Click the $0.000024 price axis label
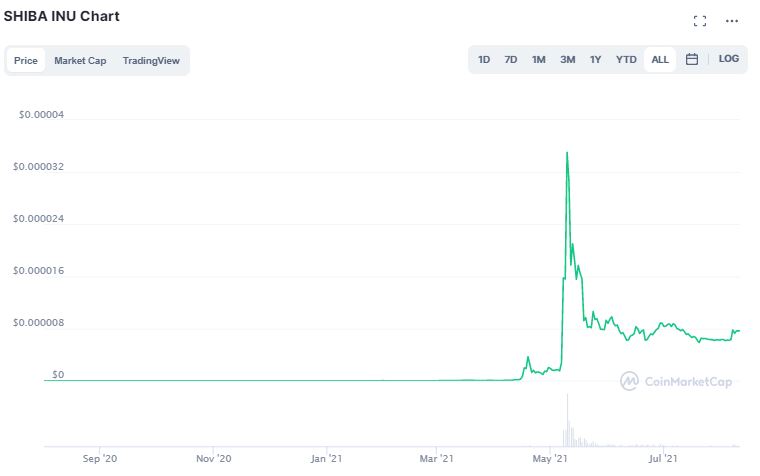 coord(38,219)
